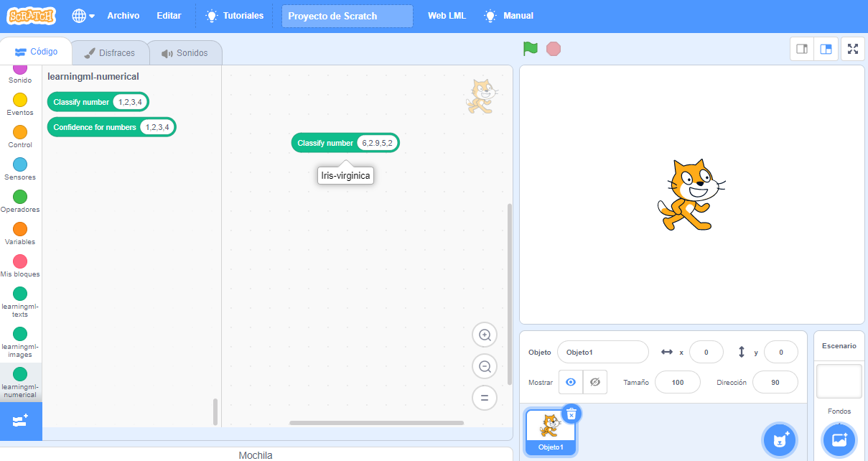Click the Add Extension icon
Screen dimensions: 868x461
21,422
